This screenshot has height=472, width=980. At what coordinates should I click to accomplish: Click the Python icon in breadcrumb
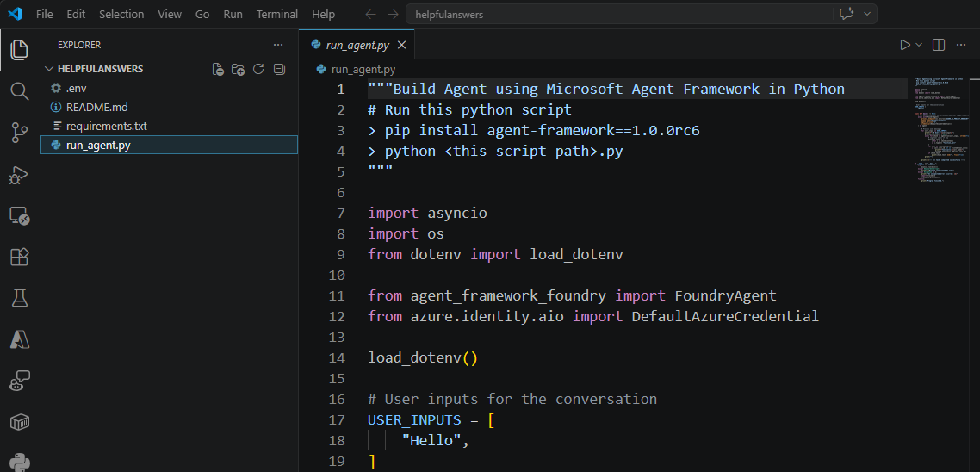point(321,70)
